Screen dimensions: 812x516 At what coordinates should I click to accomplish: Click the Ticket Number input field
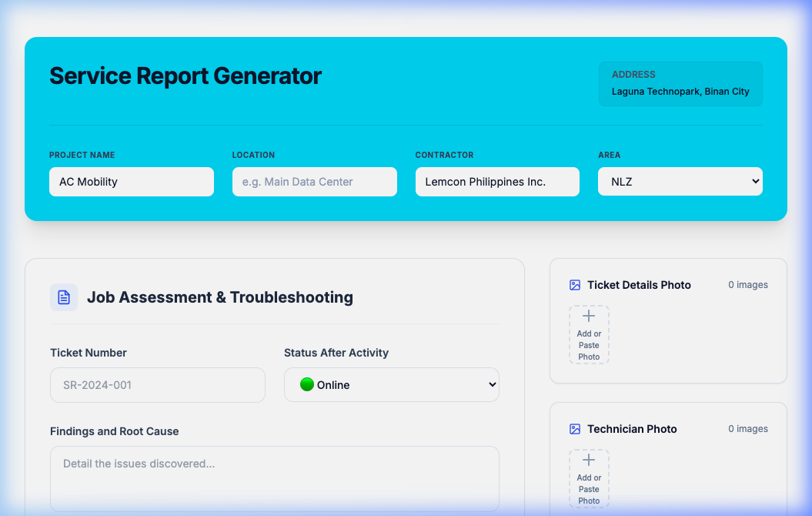(x=157, y=384)
